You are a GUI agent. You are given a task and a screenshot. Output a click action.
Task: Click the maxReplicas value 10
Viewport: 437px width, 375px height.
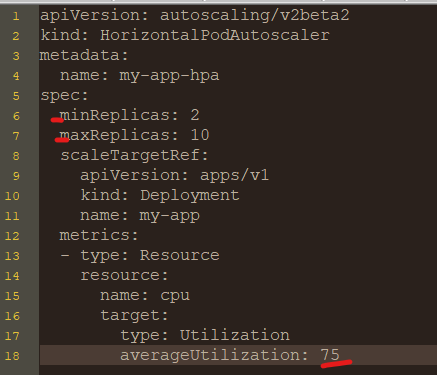(200, 135)
